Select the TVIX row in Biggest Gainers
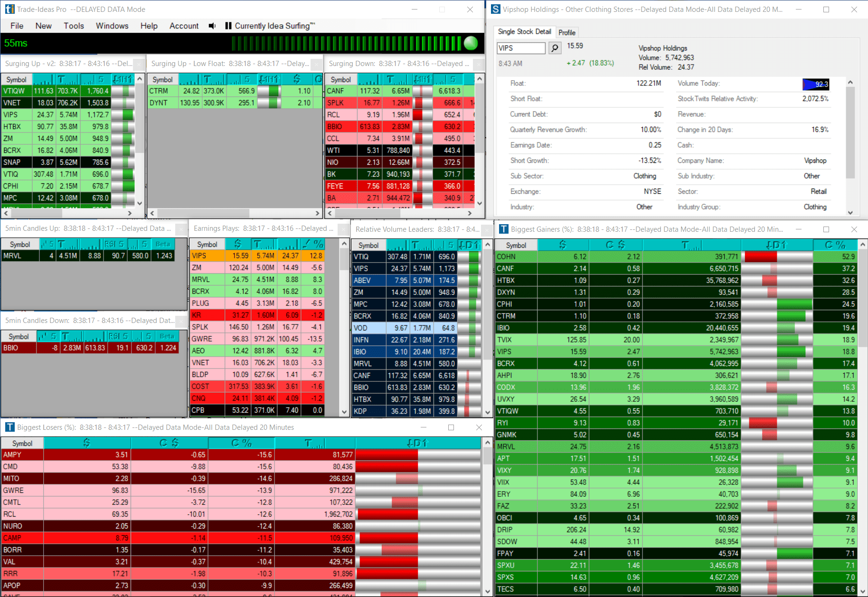 [x=676, y=340]
